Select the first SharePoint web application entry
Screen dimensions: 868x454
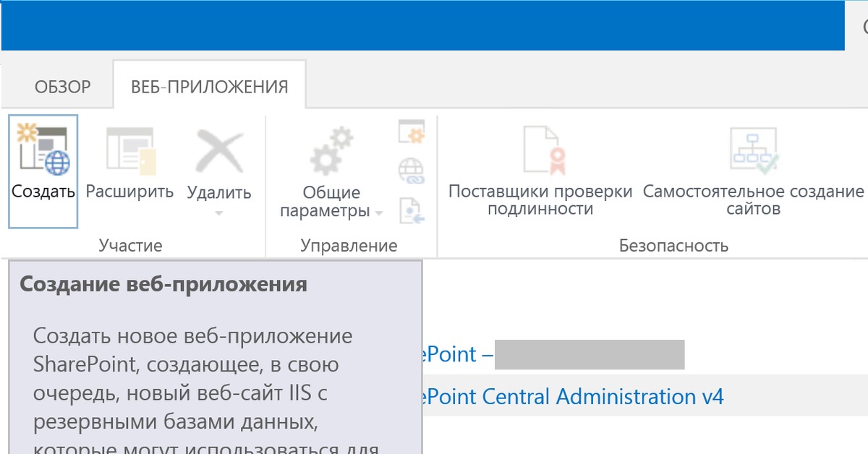coord(448,354)
